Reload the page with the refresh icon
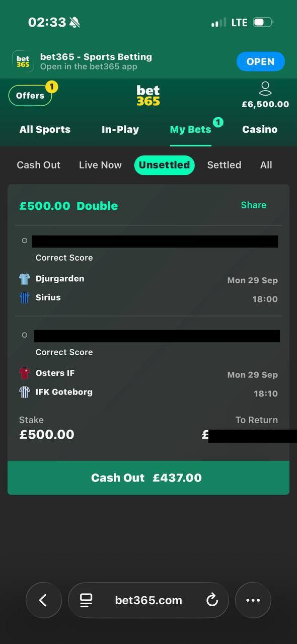The height and width of the screenshot is (644, 297). point(212,600)
